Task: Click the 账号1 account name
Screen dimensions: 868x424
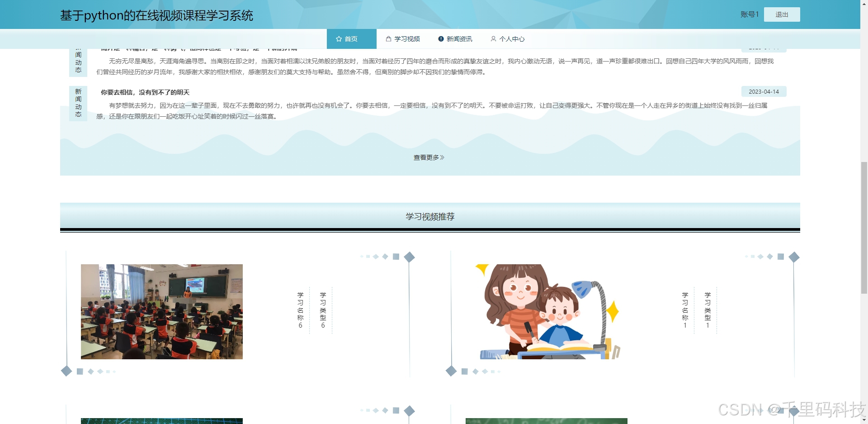Action: [x=749, y=14]
